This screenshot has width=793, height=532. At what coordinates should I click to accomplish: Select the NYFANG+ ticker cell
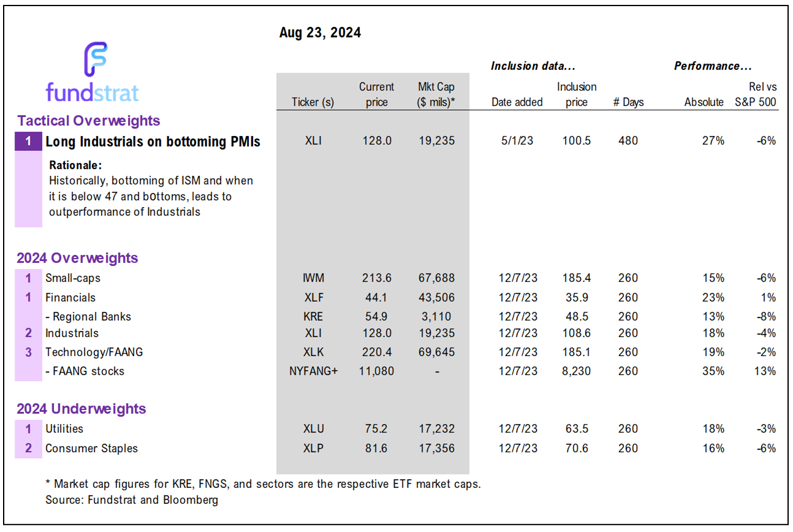click(313, 371)
